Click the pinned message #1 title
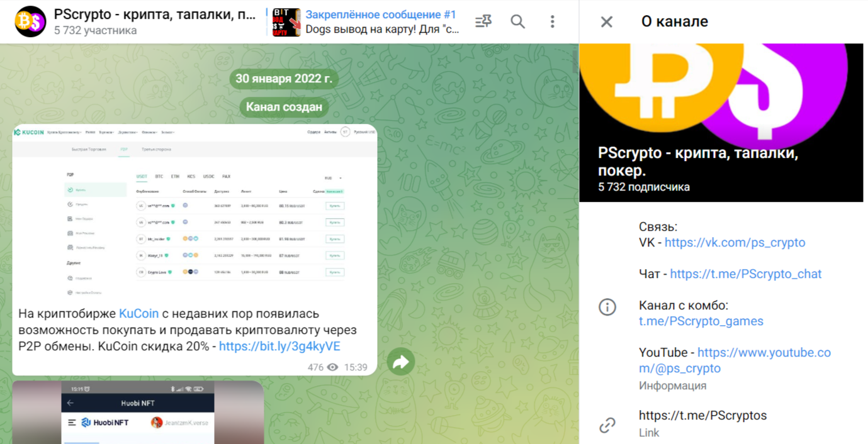This screenshot has width=868, height=444. 381,14
